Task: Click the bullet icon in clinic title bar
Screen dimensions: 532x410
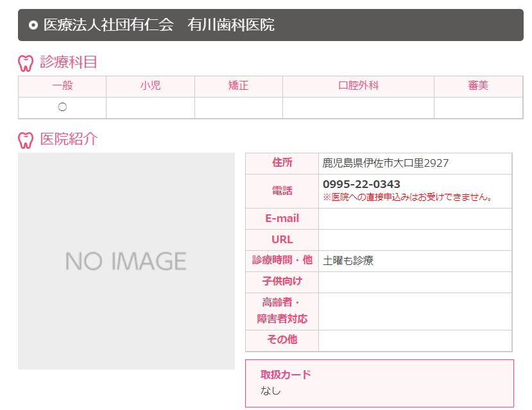Action: (33, 25)
